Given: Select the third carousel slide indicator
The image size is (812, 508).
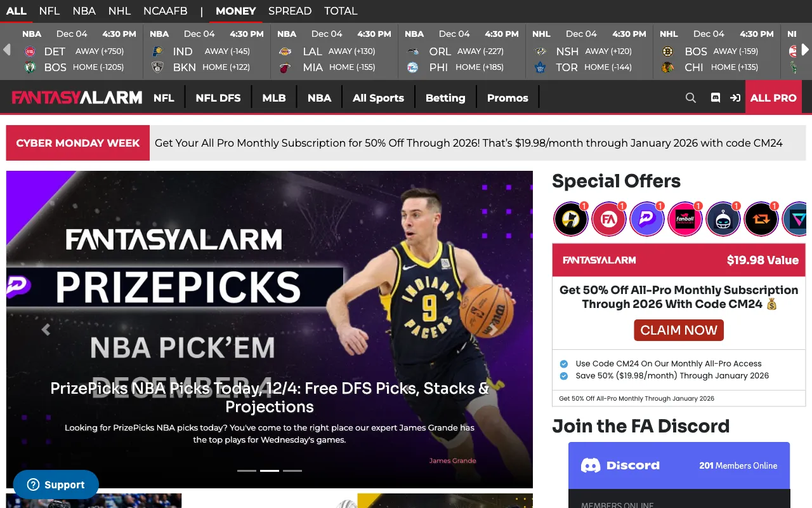Looking at the screenshot, I should click(292, 471).
